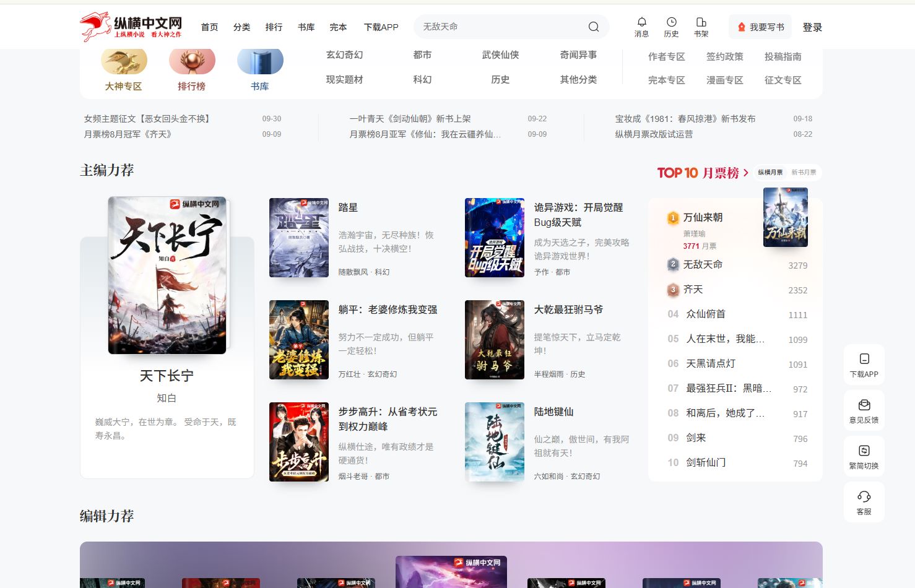Open the 排行 navigation menu item
The image size is (915, 588).
[274, 27]
